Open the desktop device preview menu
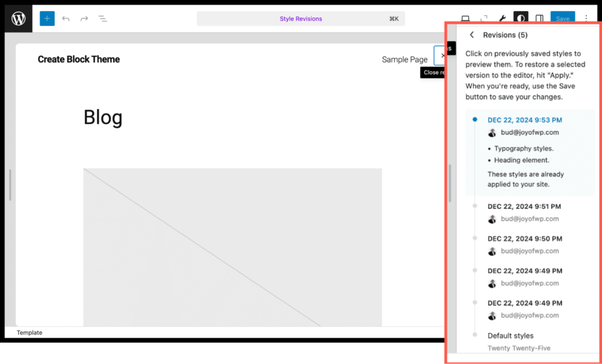The width and height of the screenshot is (602, 364). tap(466, 18)
